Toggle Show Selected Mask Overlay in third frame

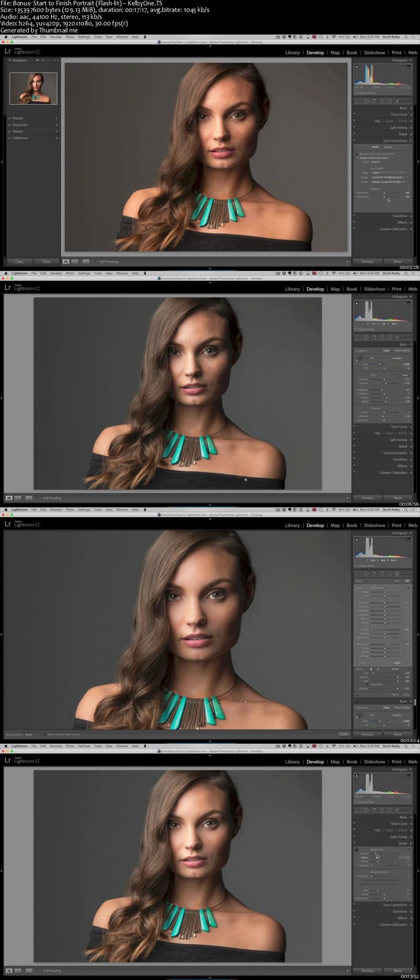44,734
